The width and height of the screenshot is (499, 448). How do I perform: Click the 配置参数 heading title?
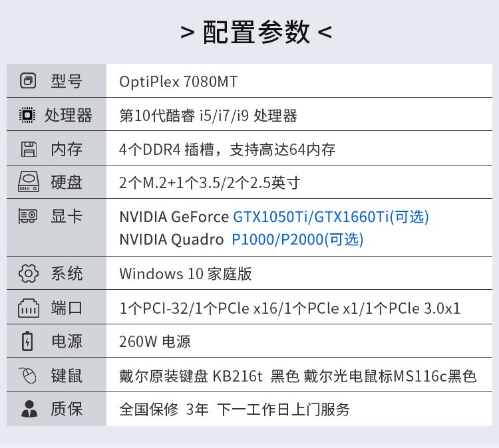[x=256, y=32]
